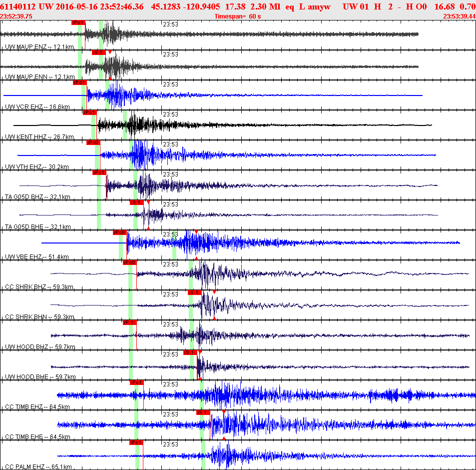Pick the iPc1 flag on G05D BHZ trace
Viewport: 476px width, 470px height.
pyautogui.click(x=99, y=172)
